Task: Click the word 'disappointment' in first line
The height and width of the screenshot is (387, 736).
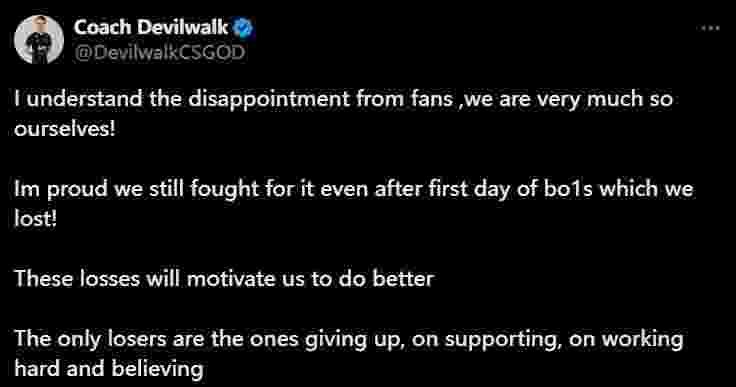Action: coord(269,100)
